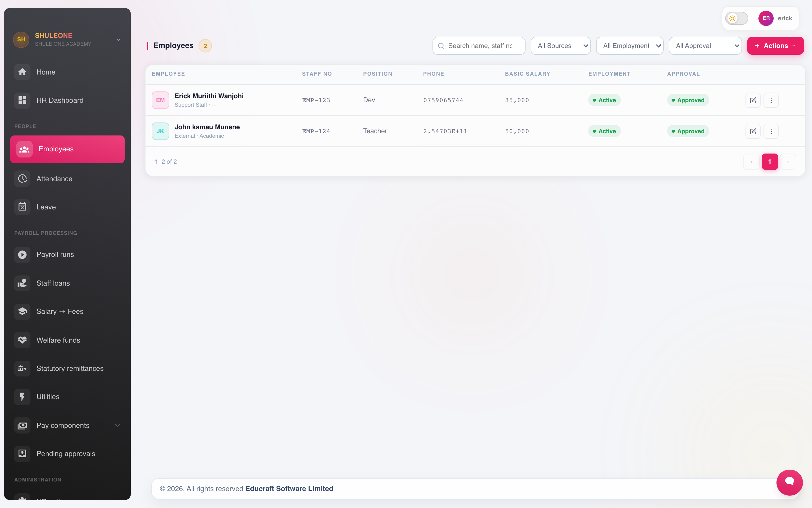Click the EM avatar for Erick
The height and width of the screenshot is (508, 812).
coord(160,100)
